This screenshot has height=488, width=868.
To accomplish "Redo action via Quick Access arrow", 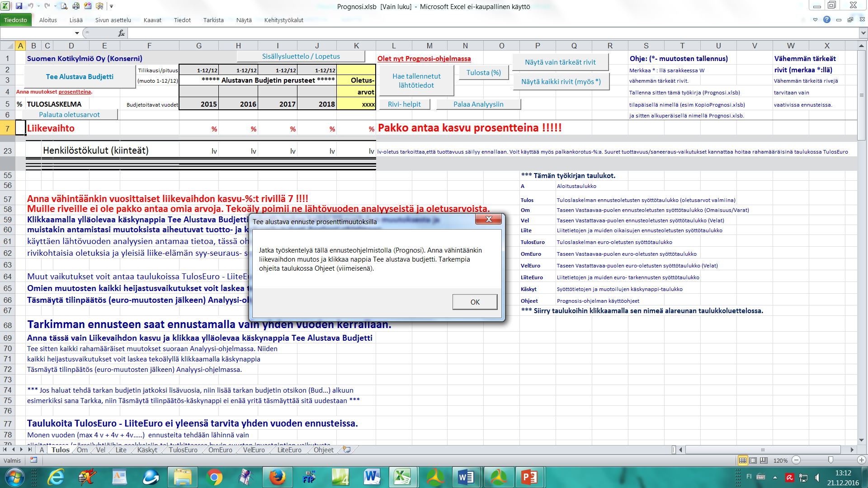I will point(47,6).
